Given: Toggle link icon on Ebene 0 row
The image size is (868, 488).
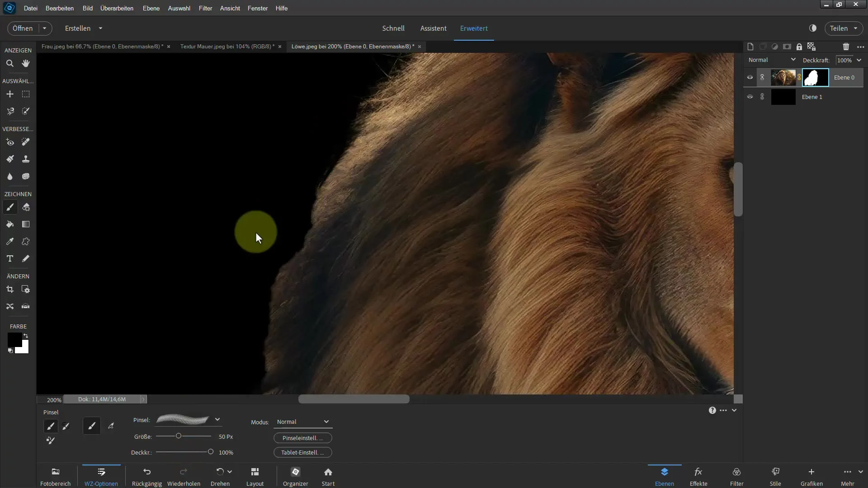Looking at the screenshot, I should click(x=762, y=78).
